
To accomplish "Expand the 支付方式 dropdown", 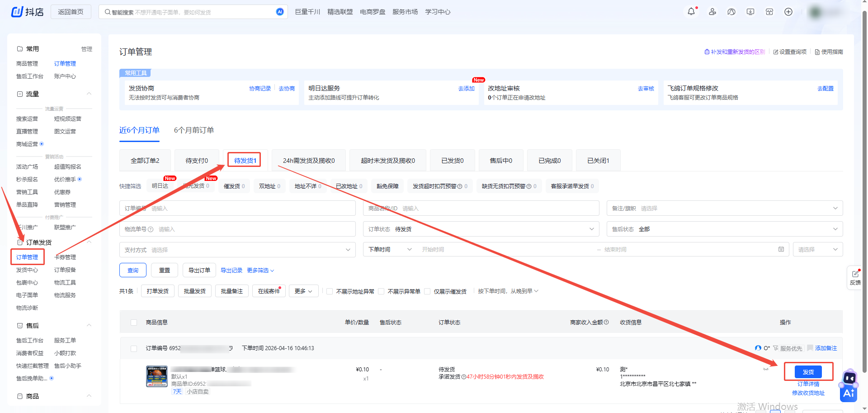I will click(x=237, y=250).
